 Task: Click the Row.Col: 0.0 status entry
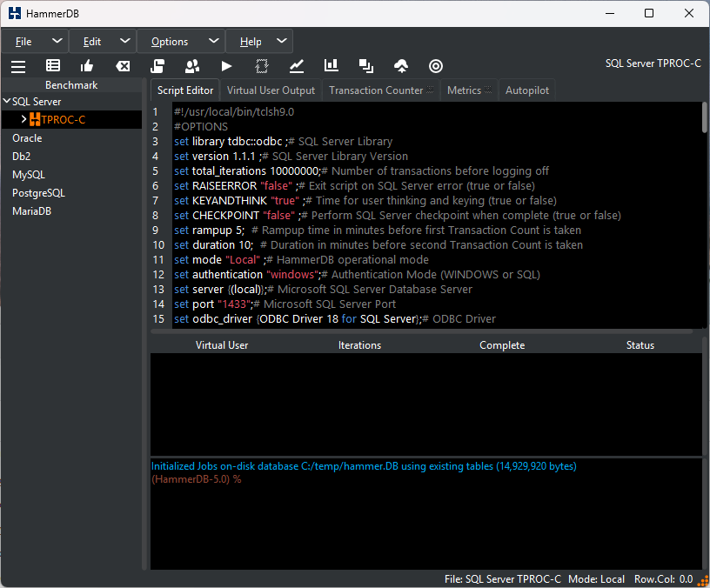click(x=663, y=579)
